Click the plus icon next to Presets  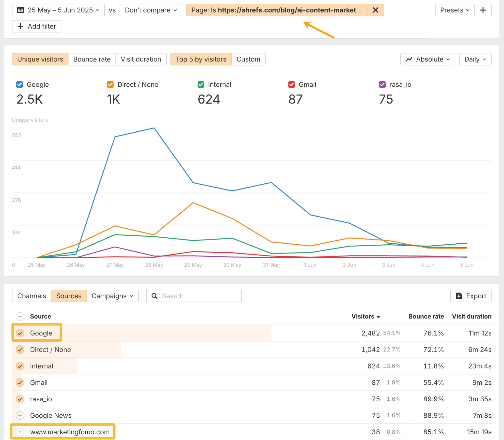[x=483, y=10]
